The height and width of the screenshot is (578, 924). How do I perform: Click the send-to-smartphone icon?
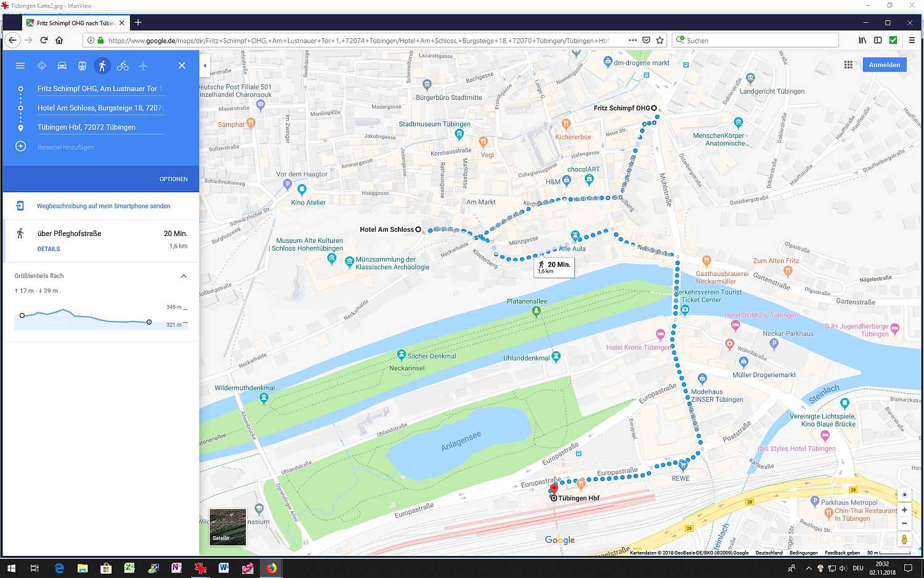pos(20,206)
